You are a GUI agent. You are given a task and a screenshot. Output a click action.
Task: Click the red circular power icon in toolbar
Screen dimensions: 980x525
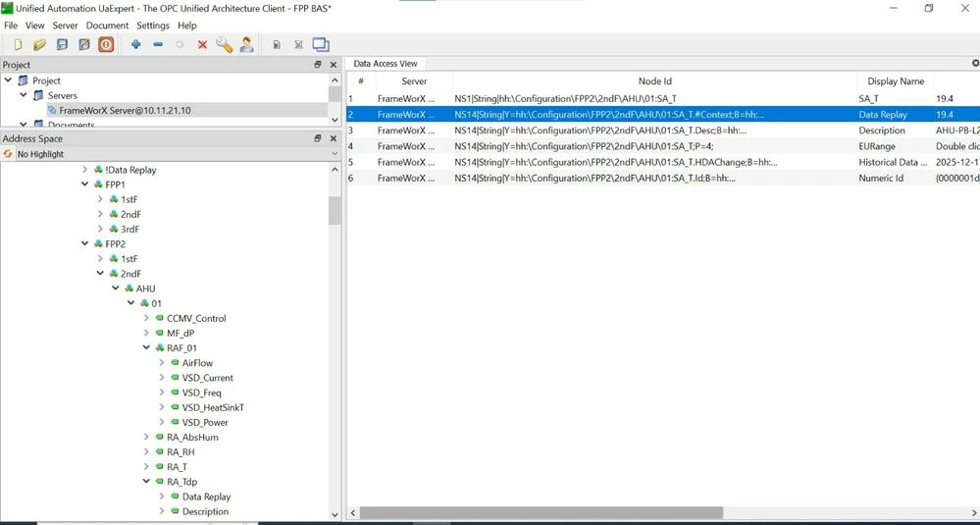106,44
